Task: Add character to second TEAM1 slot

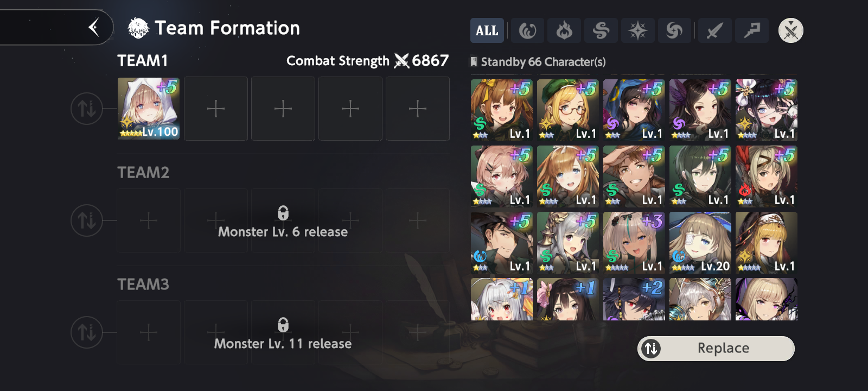Action: click(216, 109)
